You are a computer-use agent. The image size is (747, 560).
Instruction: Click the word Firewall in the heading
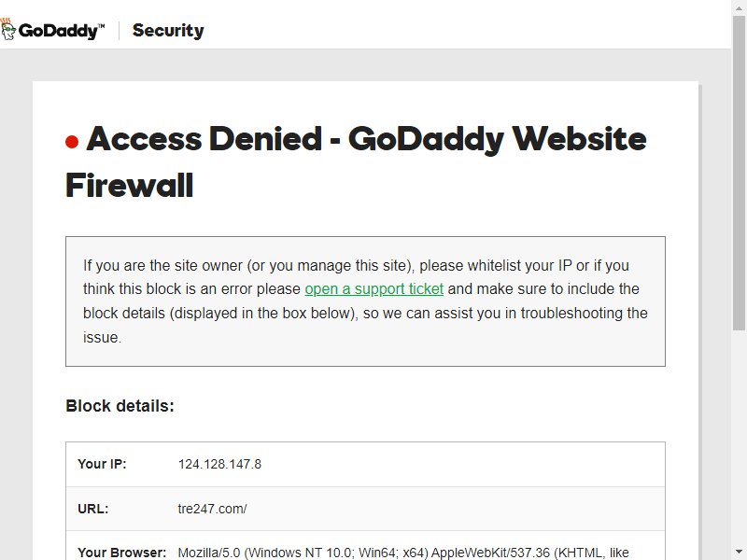coord(129,186)
